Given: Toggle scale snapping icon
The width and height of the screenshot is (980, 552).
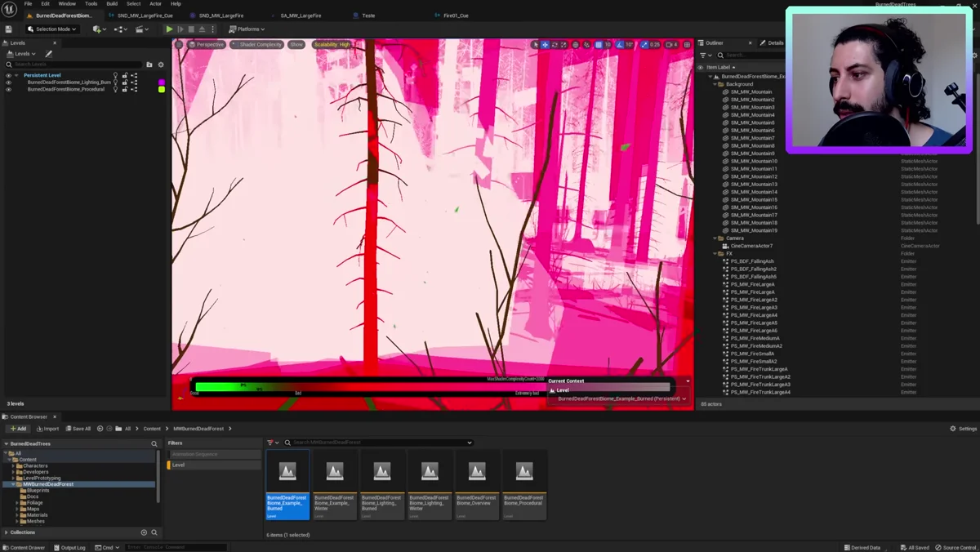Looking at the screenshot, I should (644, 44).
